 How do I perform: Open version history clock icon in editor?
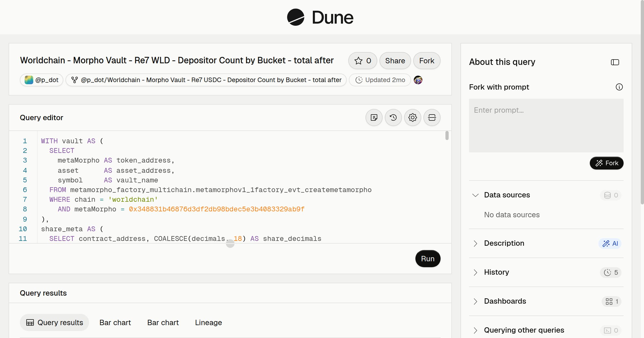click(393, 117)
